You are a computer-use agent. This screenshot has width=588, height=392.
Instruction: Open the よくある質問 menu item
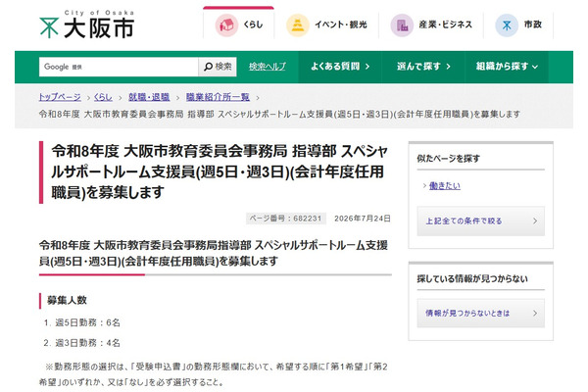point(340,67)
